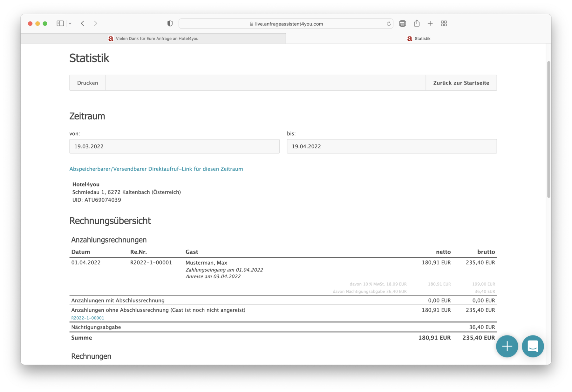
Task: Click Anzahlungen mit Abschlussrechnung row
Action: [283, 301]
